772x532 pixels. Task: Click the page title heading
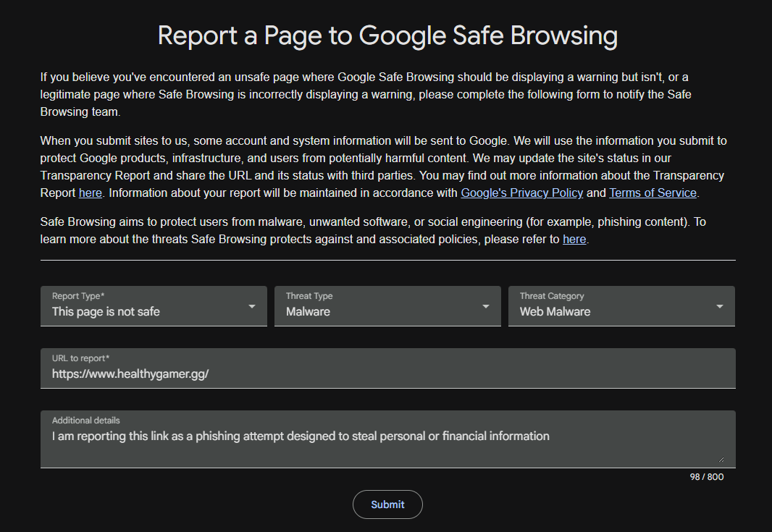pos(387,36)
